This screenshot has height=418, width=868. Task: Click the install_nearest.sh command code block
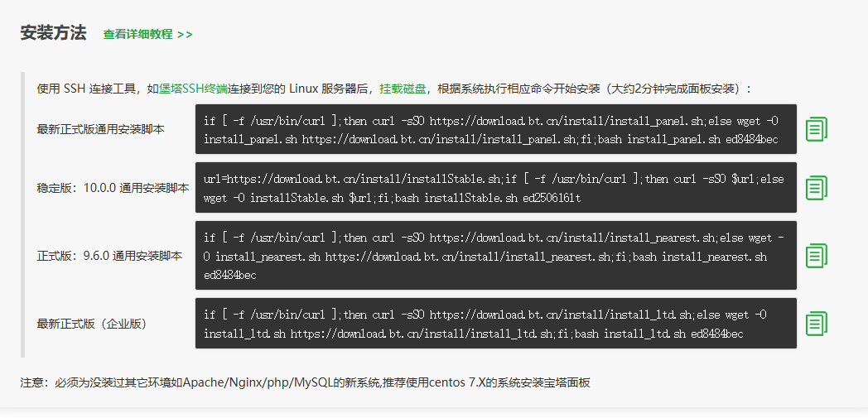point(495,255)
